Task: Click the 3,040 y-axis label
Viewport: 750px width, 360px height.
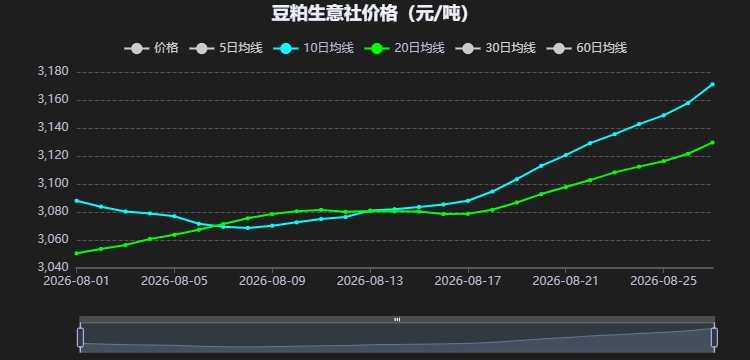Action: [53, 267]
